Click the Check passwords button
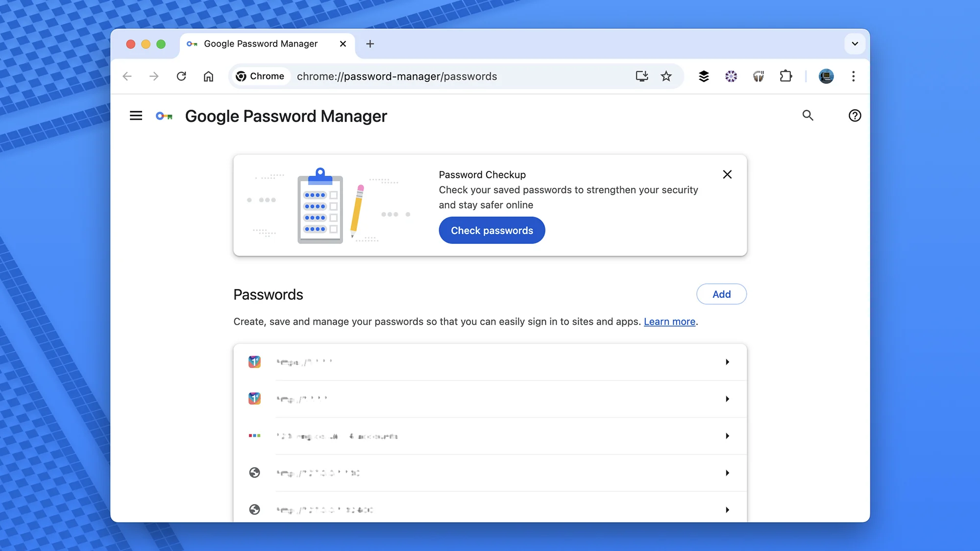980x551 pixels. (491, 230)
